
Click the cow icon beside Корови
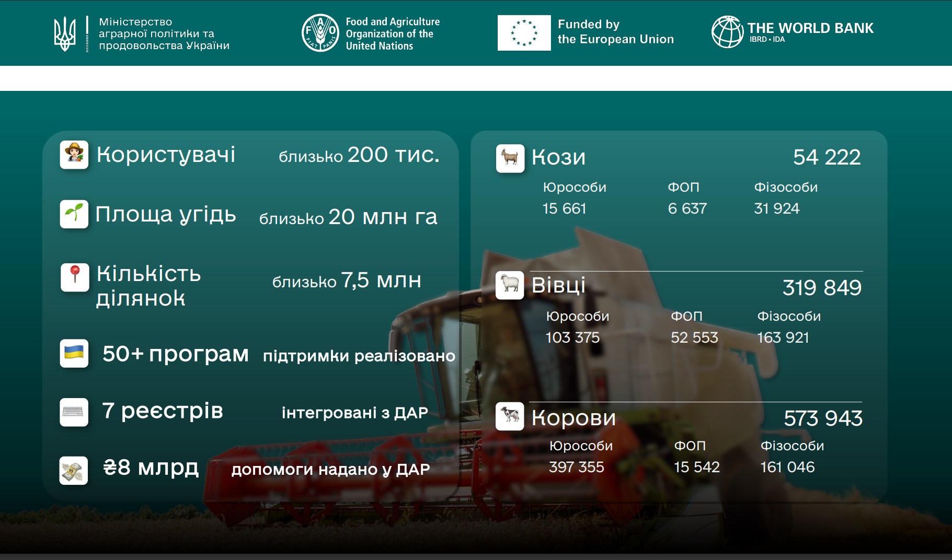pos(510,416)
